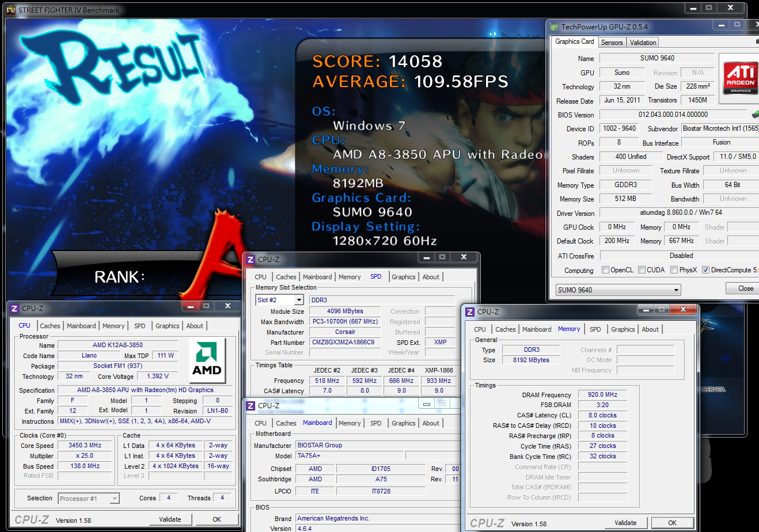The image size is (759, 532).
Task: Close the CPU-Z SPD window
Action: (x=464, y=257)
